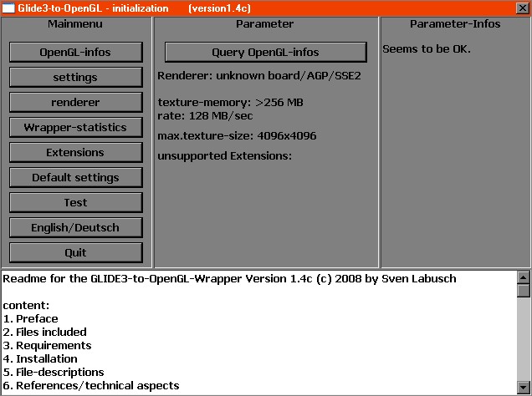
Task: Open the OpenGL-infos menu page
Action: click(x=75, y=52)
